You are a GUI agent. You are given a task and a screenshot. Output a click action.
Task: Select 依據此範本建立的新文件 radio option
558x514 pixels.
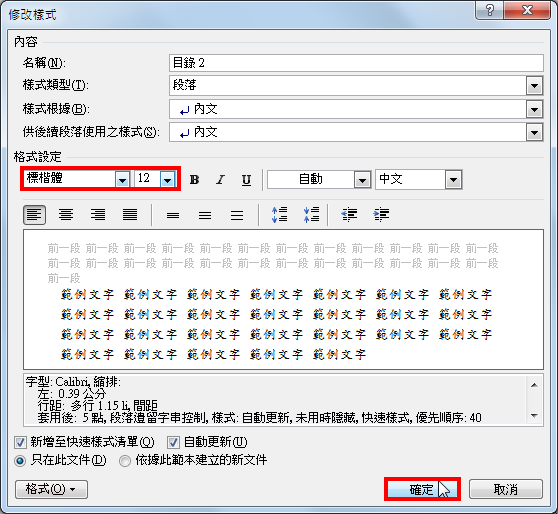(125, 461)
